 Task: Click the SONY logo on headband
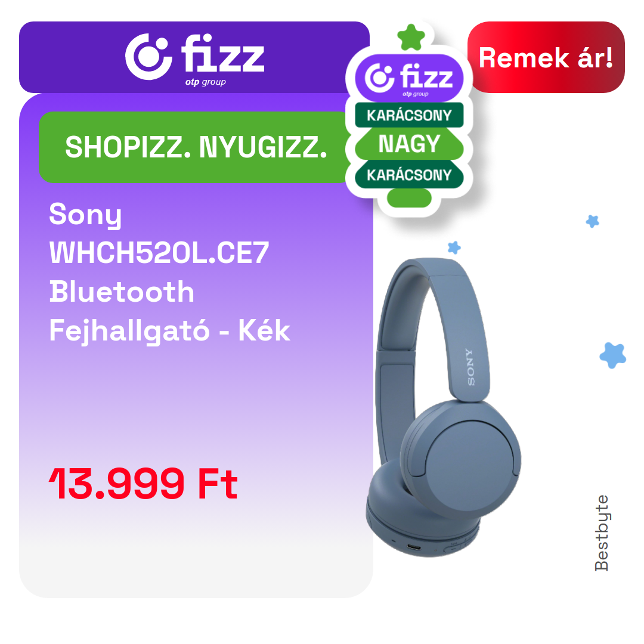coord(470,367)
